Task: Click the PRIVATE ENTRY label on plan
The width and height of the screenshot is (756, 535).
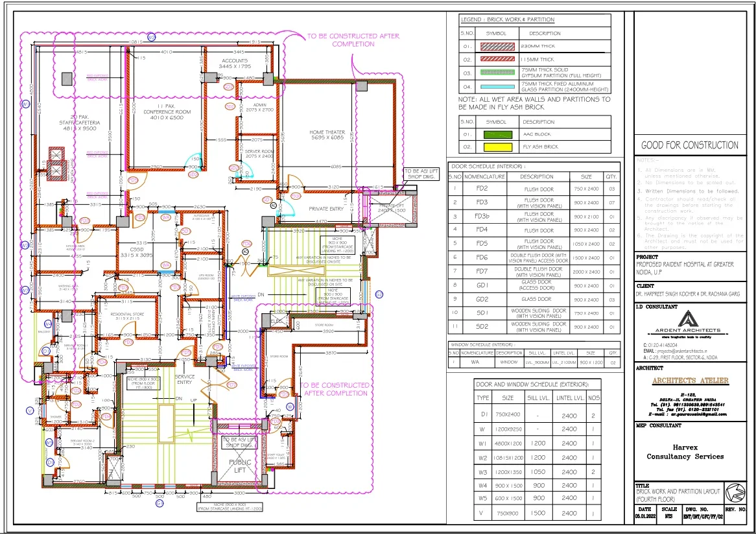Action: pos(326,209)
